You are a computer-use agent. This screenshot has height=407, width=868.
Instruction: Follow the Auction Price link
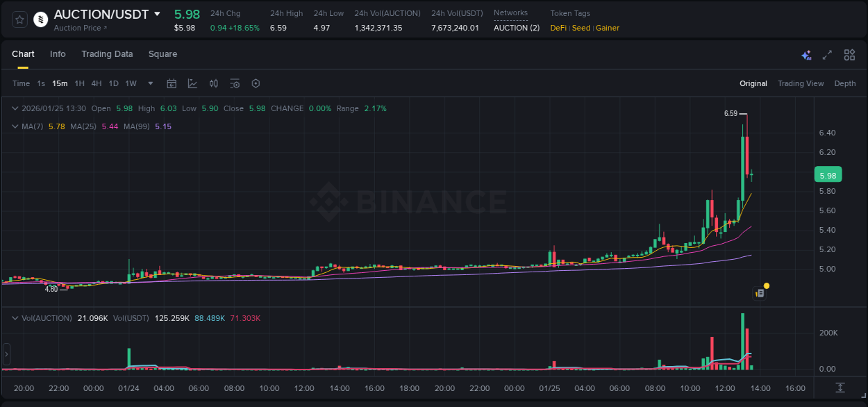81,27
